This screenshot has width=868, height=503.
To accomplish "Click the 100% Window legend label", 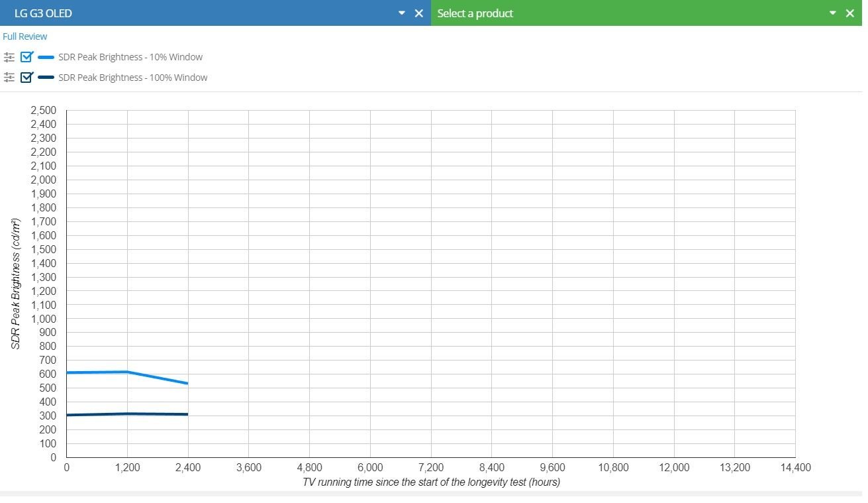I will pos(132,78).
